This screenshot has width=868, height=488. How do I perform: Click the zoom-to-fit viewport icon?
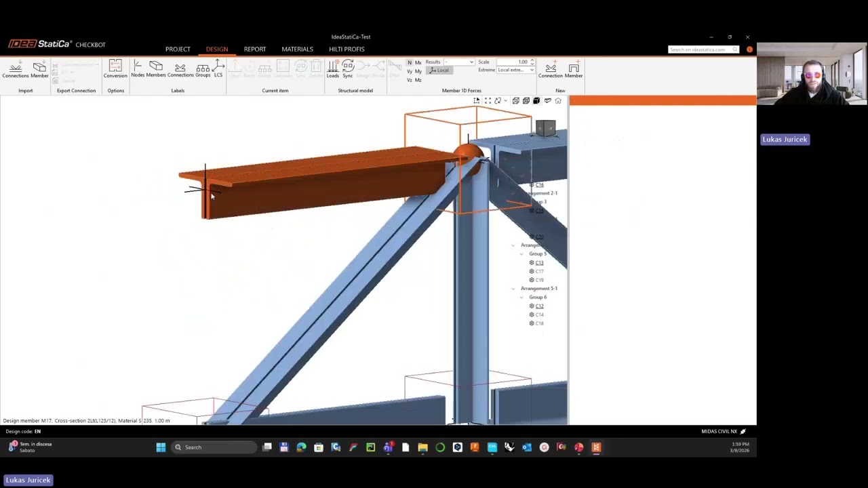coord(488,101)
